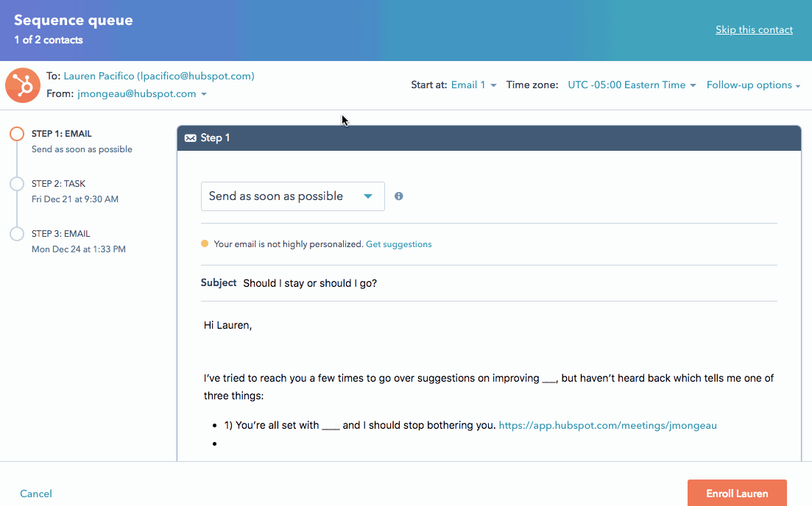Click Get suggestions link
Image resolution: width=812 pixels, height=506 pixels.
[399, 244]
